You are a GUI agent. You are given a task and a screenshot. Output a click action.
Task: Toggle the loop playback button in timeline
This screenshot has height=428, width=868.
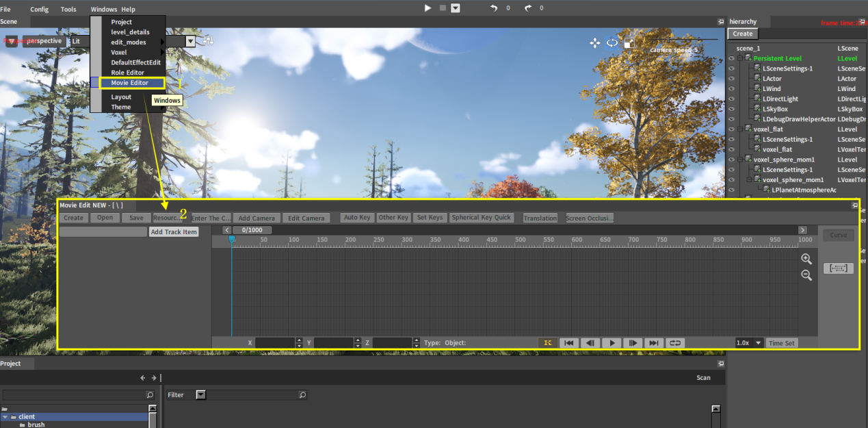point(674,343)
